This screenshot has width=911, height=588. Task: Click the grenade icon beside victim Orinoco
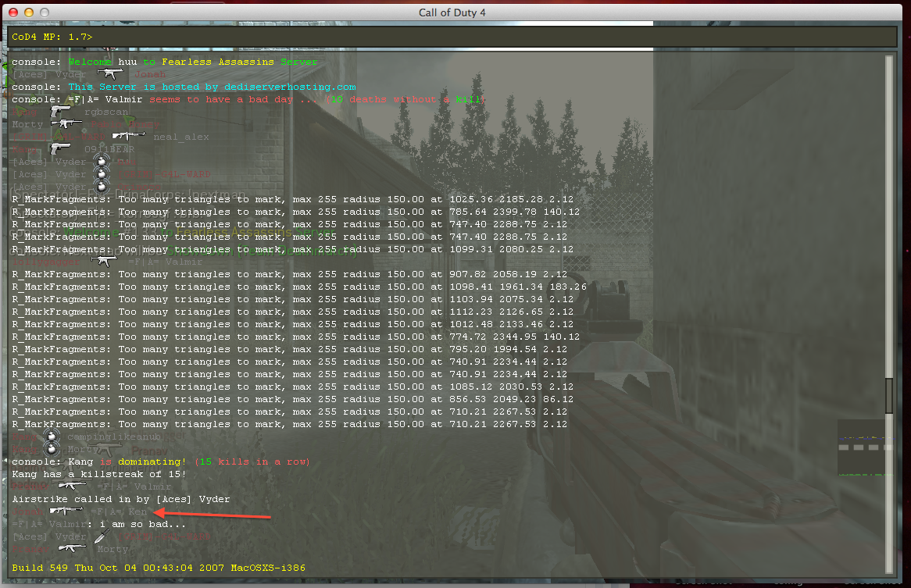tap(102, 187)
